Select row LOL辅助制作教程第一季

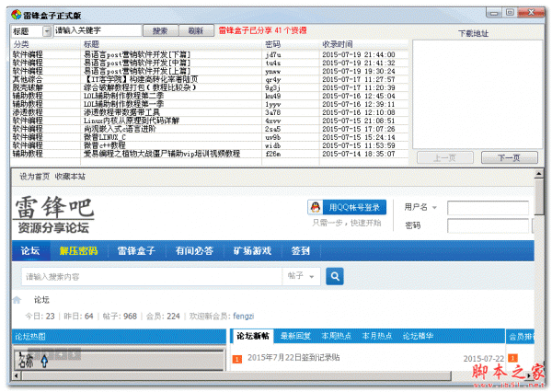[210, 104]
